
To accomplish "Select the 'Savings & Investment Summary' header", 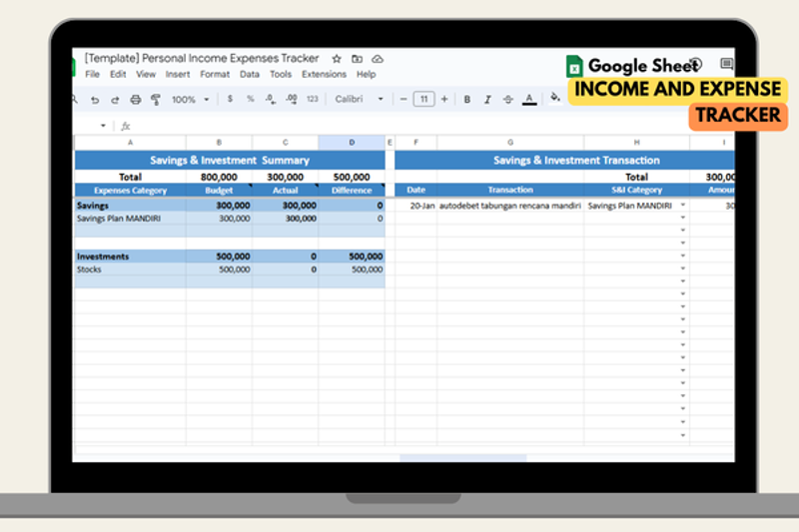I will click(230, 161).
